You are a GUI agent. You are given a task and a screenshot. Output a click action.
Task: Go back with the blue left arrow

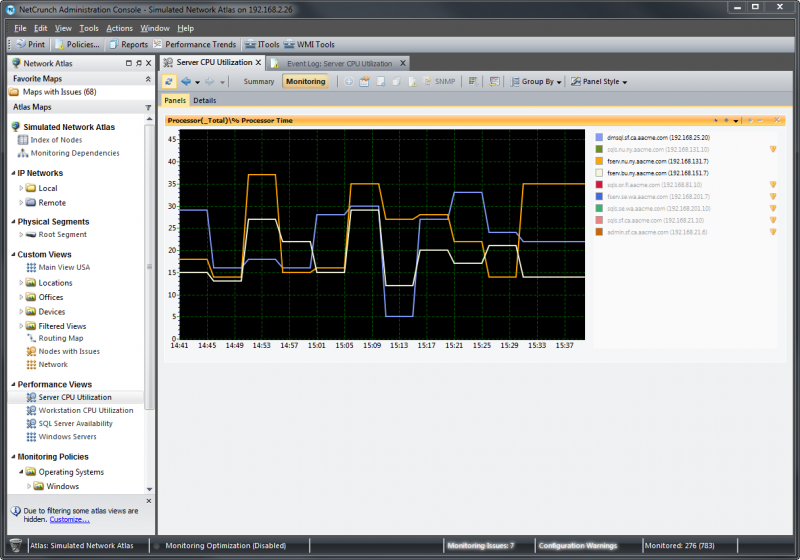tap(186, 82)
